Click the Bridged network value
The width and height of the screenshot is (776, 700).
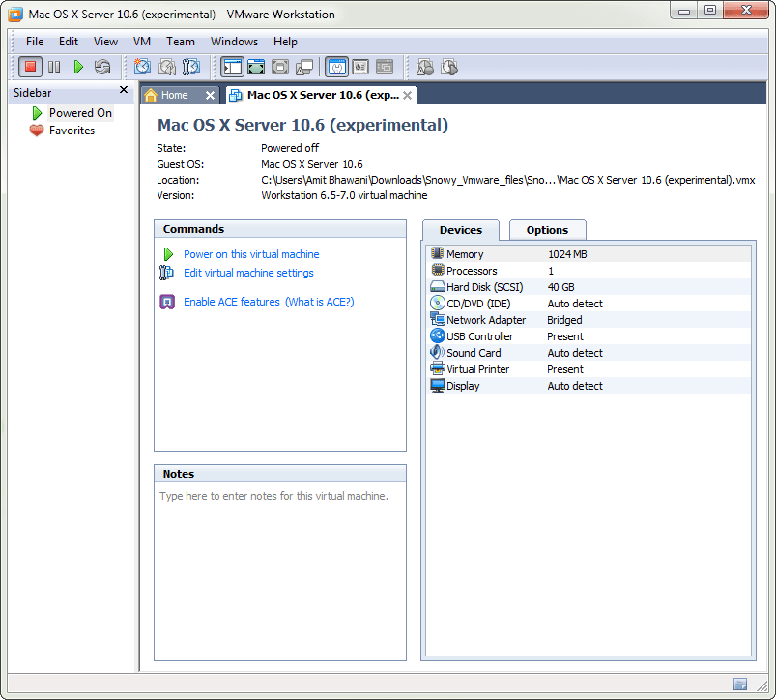coord(564,320)
